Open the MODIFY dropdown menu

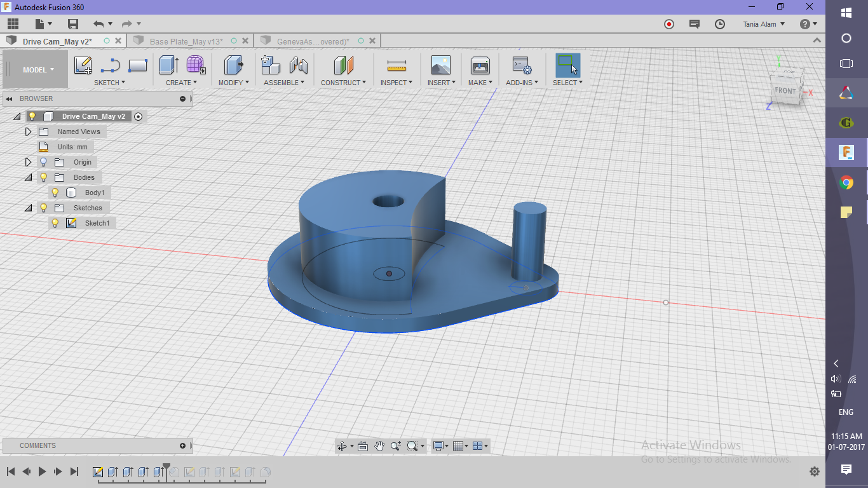pyautogui.click(x=234, y=83)
